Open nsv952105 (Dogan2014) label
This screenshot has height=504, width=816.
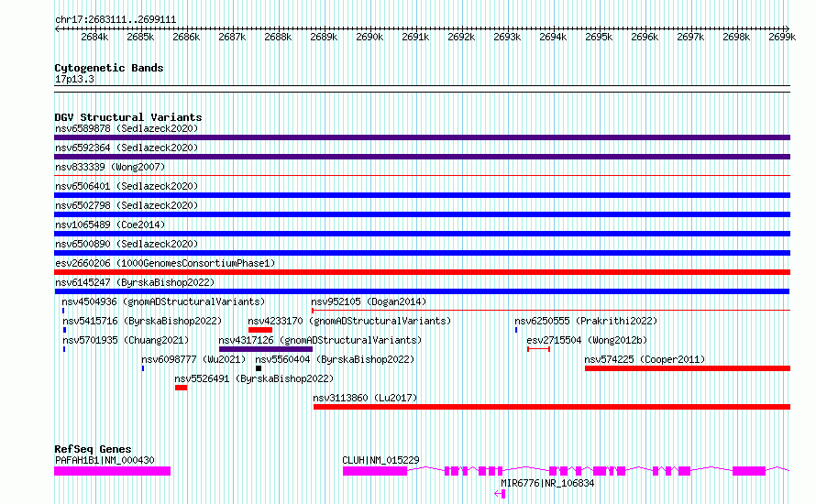[x=369, y=301]
